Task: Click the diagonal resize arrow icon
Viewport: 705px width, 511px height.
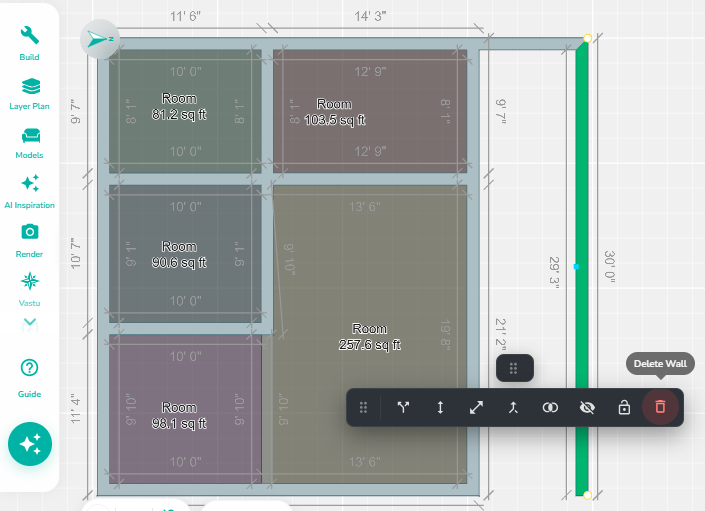Action: point(477,407)
